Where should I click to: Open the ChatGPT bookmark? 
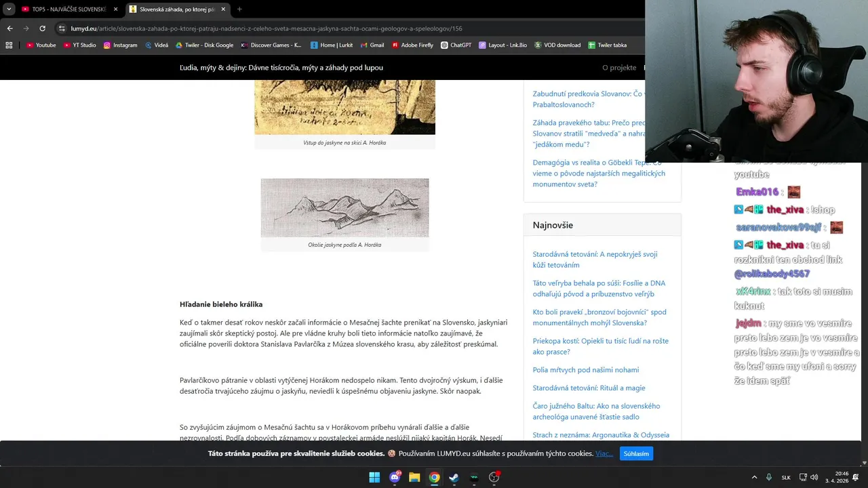456,45
